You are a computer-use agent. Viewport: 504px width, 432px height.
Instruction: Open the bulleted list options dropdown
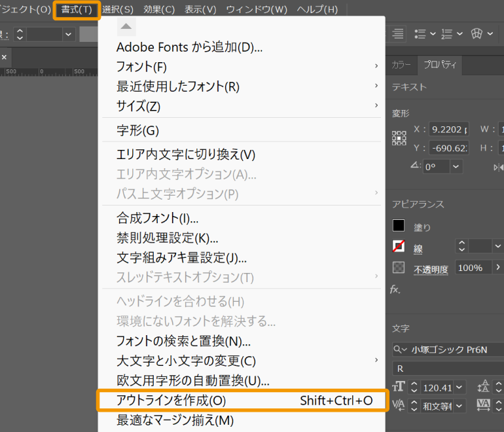click(x=433, y=34)
